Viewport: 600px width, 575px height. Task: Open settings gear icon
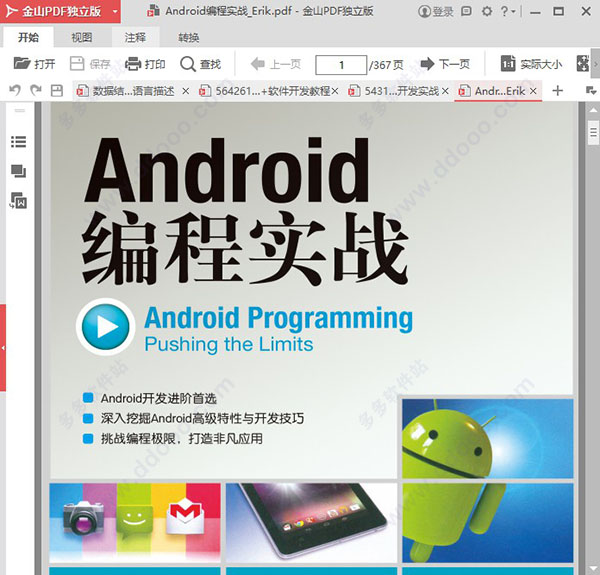click(x=487, y=11)
